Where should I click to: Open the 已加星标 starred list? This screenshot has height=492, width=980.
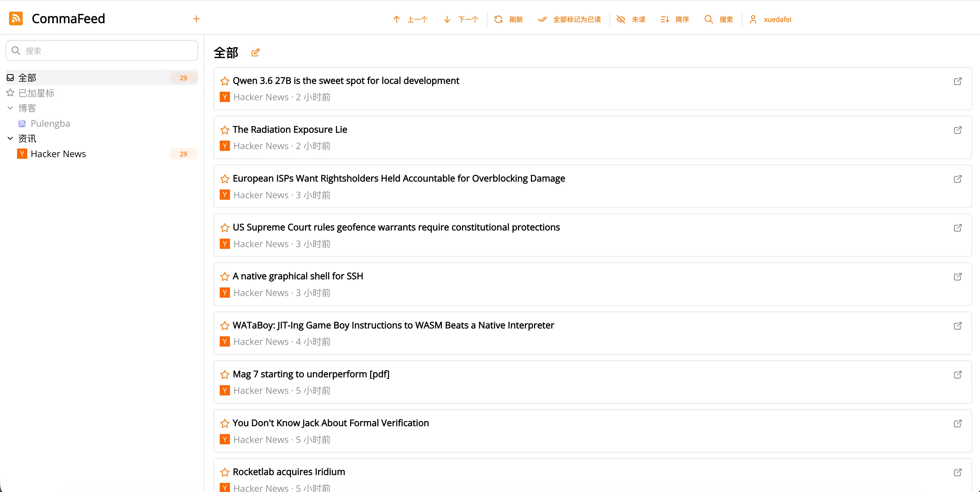tap(102, 93)
